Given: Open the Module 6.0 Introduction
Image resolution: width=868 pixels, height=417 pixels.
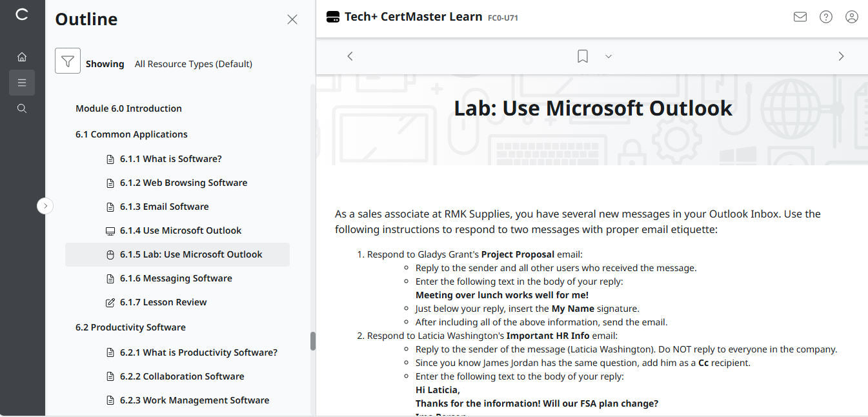Looking at the screenshot, I should [x=128, y=108].
